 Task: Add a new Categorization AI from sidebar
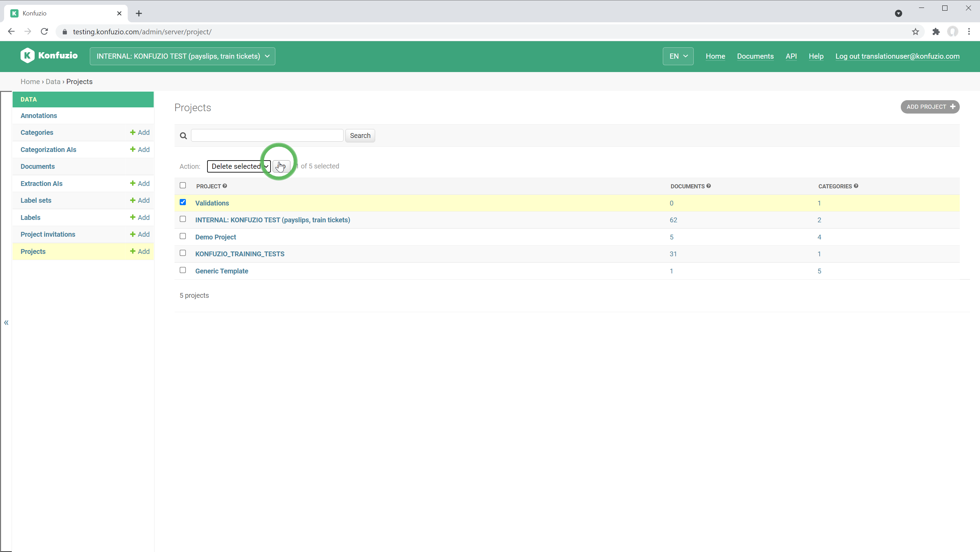140,150
